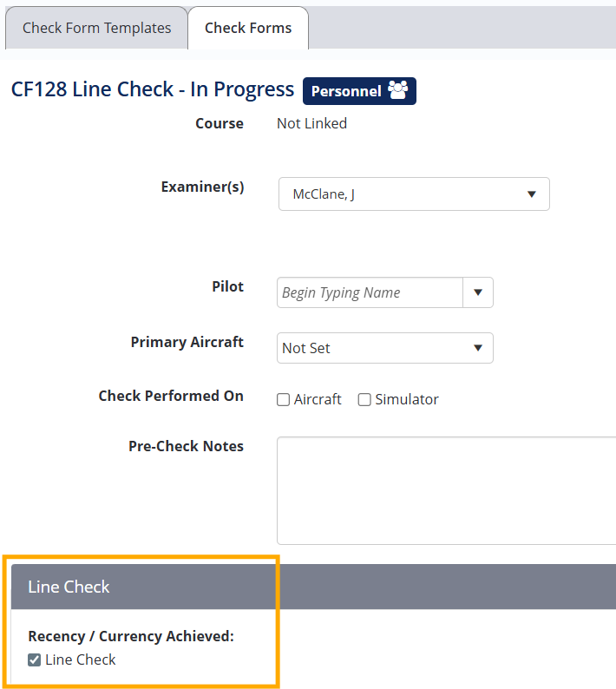
Task: Click the Simulator label text
Action: point(407,400)
